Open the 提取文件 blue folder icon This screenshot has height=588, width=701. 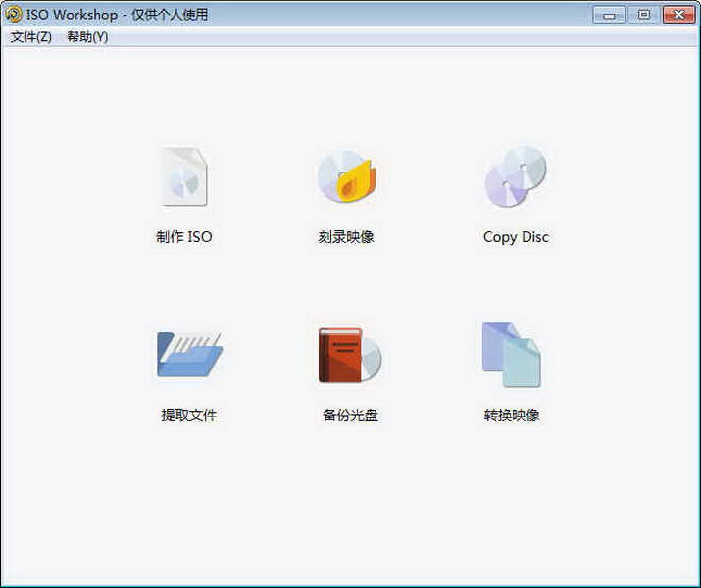[189, 355]
